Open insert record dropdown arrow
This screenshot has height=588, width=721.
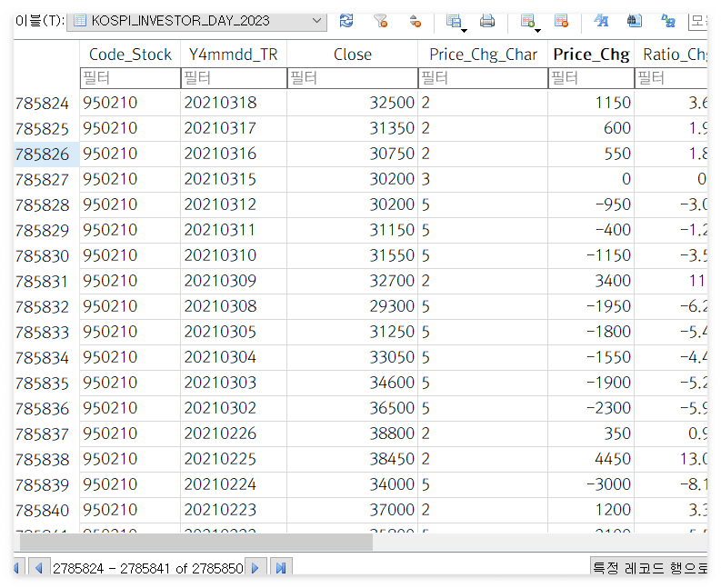point(537,30)
